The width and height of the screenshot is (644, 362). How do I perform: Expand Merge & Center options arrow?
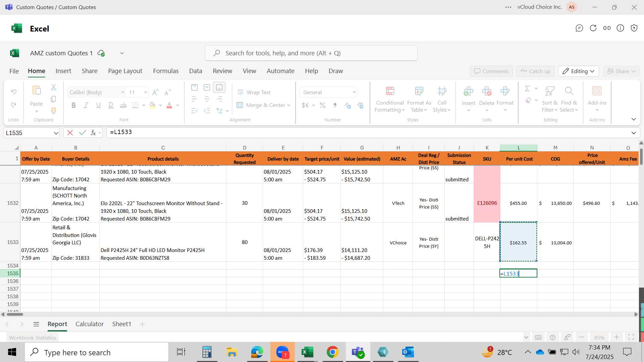(x=288, y=105)
